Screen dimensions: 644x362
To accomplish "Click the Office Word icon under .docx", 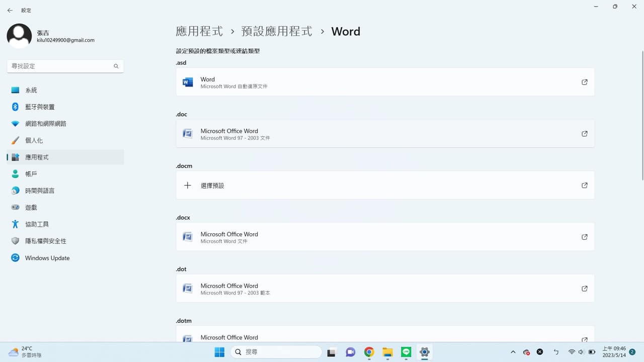I will point(188,237).
